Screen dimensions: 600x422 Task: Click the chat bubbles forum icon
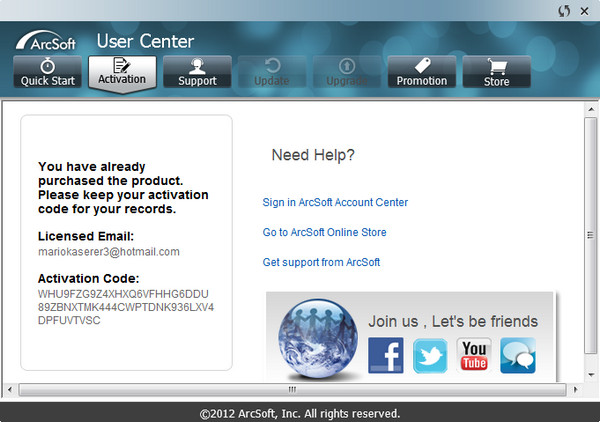click(x=518, y=355)
